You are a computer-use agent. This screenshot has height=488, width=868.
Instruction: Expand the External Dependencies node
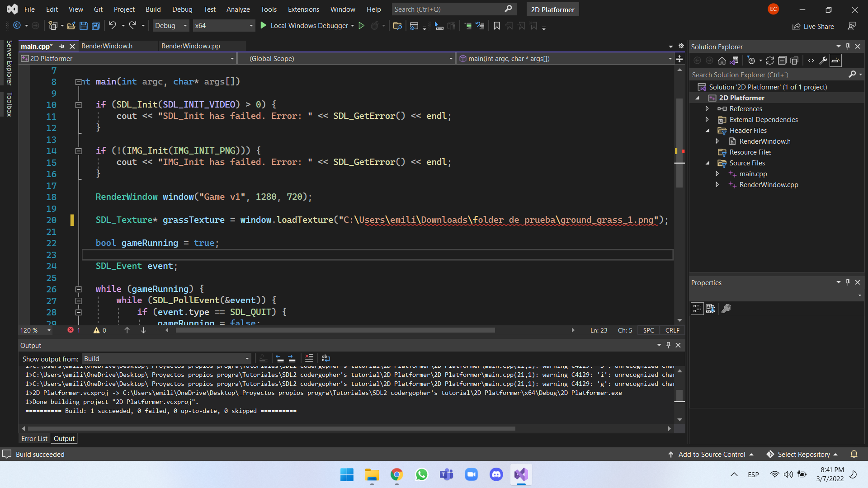click(707, 119)
